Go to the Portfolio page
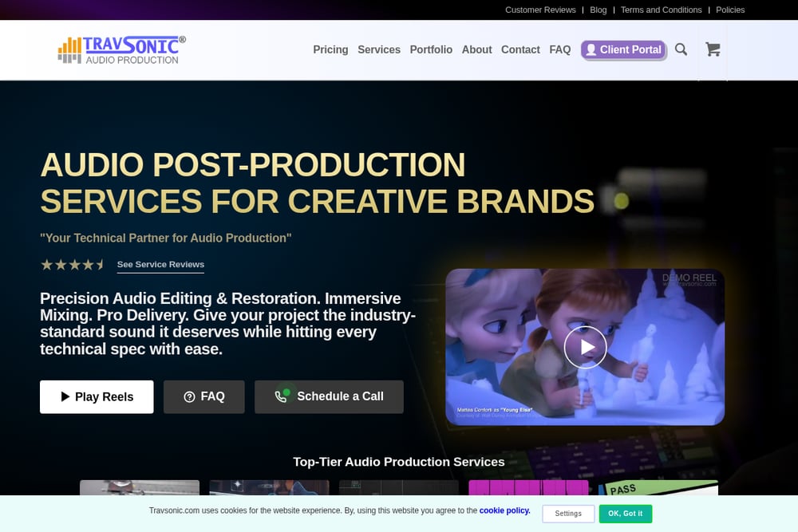The height and width of the screenshot is (532, 798). (x=431, y=49)
